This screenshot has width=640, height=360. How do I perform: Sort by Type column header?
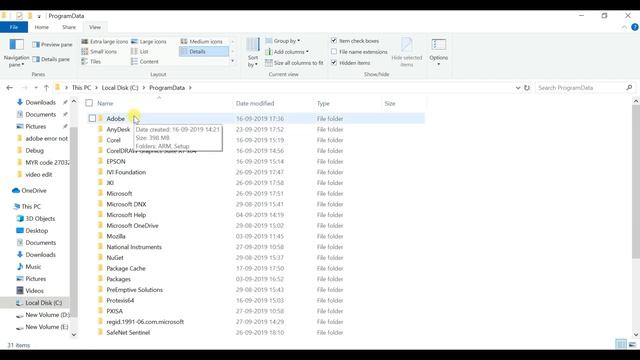(323, 104)
